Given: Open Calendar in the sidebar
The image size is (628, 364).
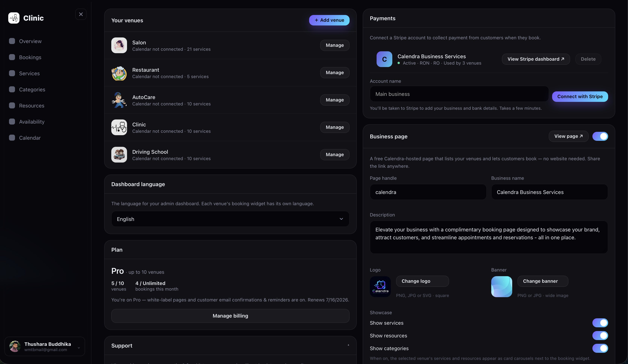Looking at the screenshot, I should [30, 138].
